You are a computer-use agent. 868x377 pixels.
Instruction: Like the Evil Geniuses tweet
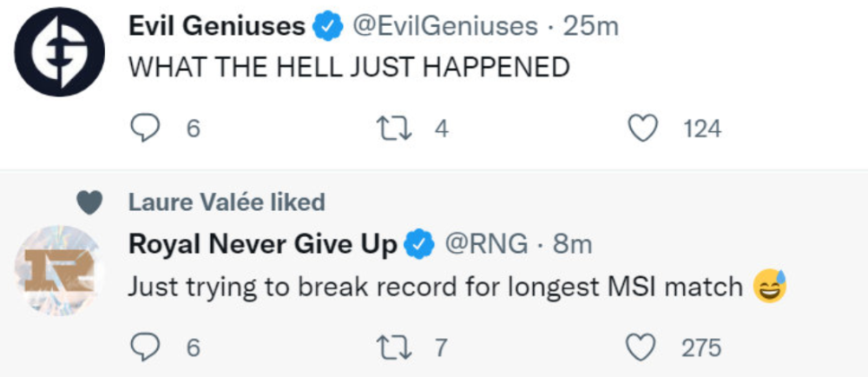[642, 129]
